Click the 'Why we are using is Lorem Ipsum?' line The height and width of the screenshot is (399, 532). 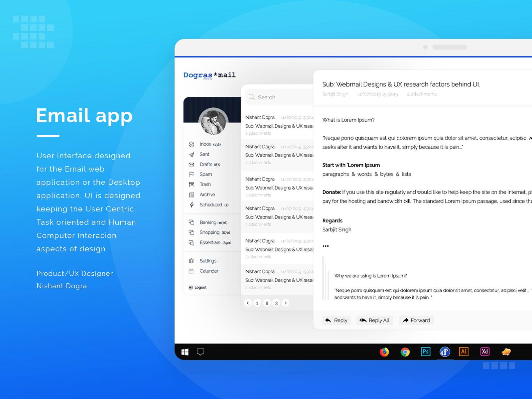click(x=370, y=276)
